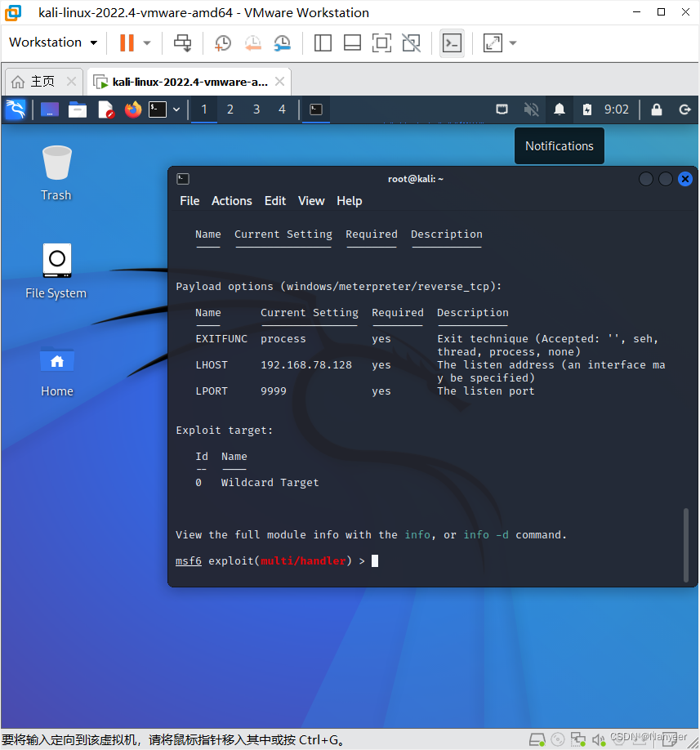Expand the terminal launcher dropdown arrow
This screenshot has width=700, height=750.
point(176,109)
